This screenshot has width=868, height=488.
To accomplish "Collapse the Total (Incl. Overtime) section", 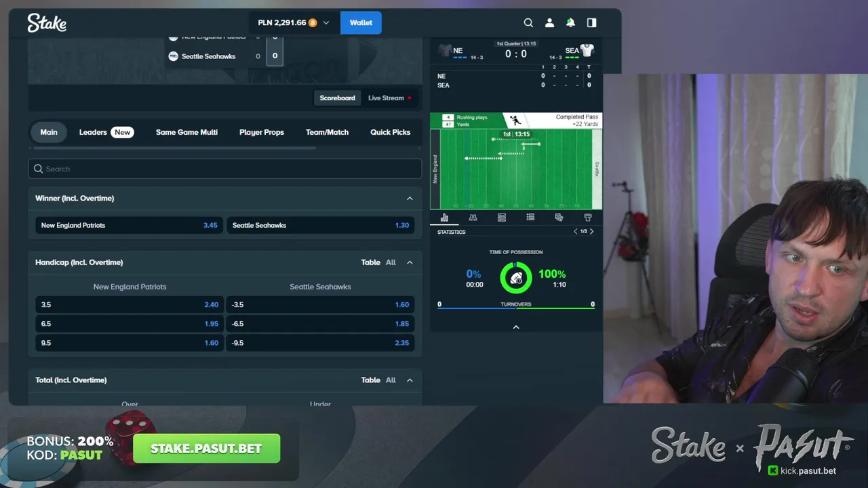I will pos(410,380).
